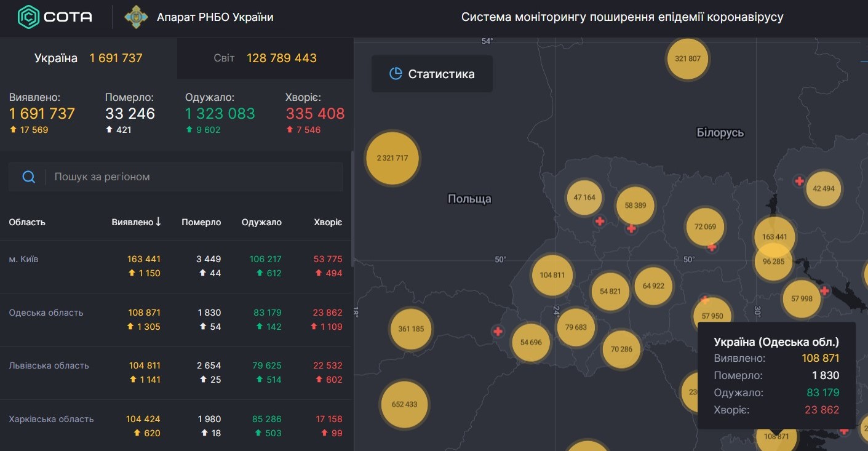The width and height of the screenshot is (868, 451).
Task: Click the magnifier search icon
Action: (28, 177)
